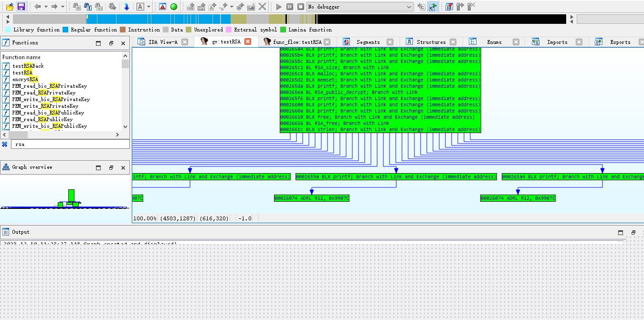
Task: Open the forward history dropdown arrow
Action: (63, 7)
